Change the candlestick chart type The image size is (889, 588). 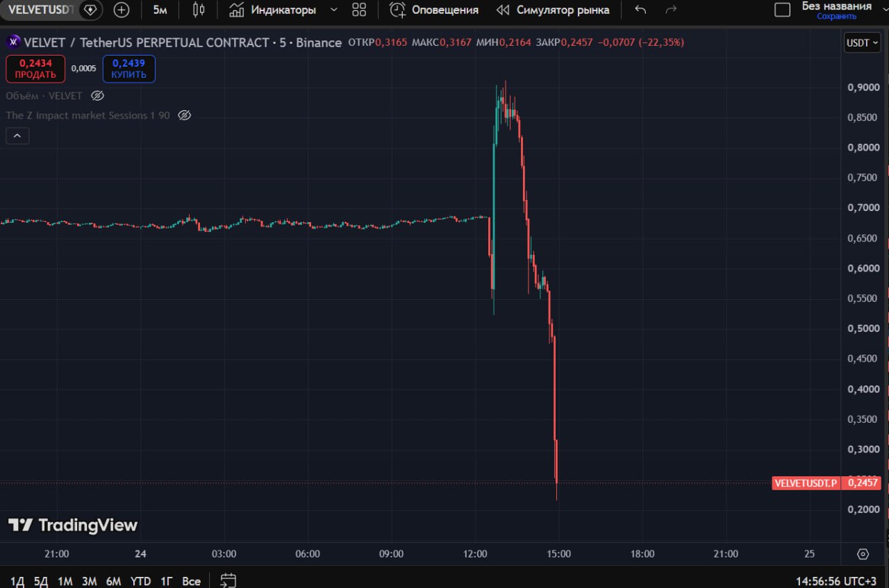tap(199, 10)
